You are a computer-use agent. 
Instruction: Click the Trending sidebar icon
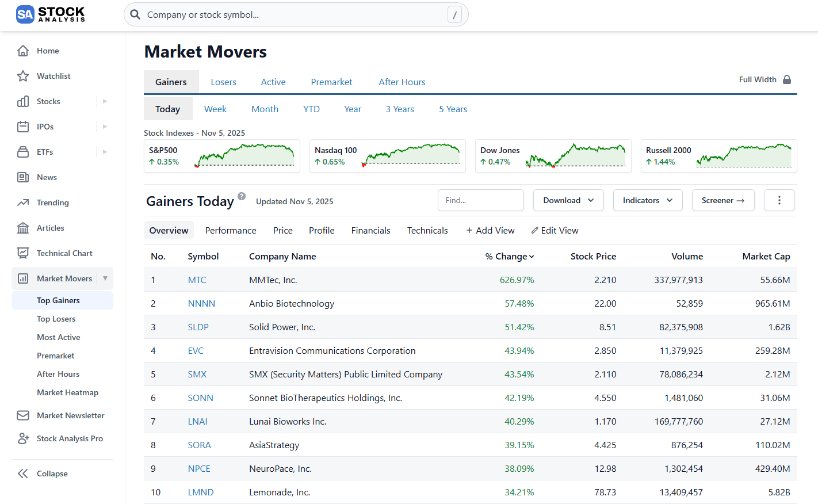[x=22, y=202]
